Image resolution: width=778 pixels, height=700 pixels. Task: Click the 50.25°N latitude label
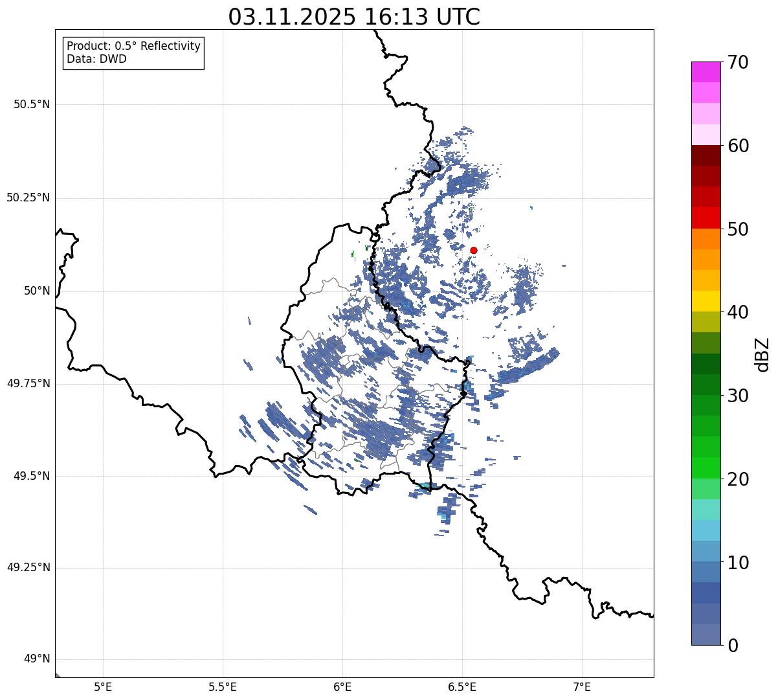(x=28, y=198)
